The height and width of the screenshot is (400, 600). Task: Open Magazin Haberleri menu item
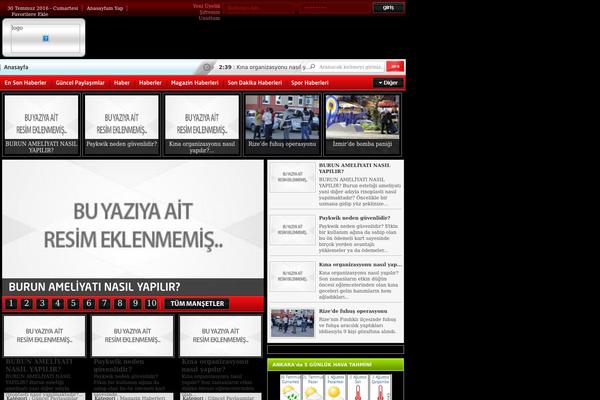pos(195,83)
